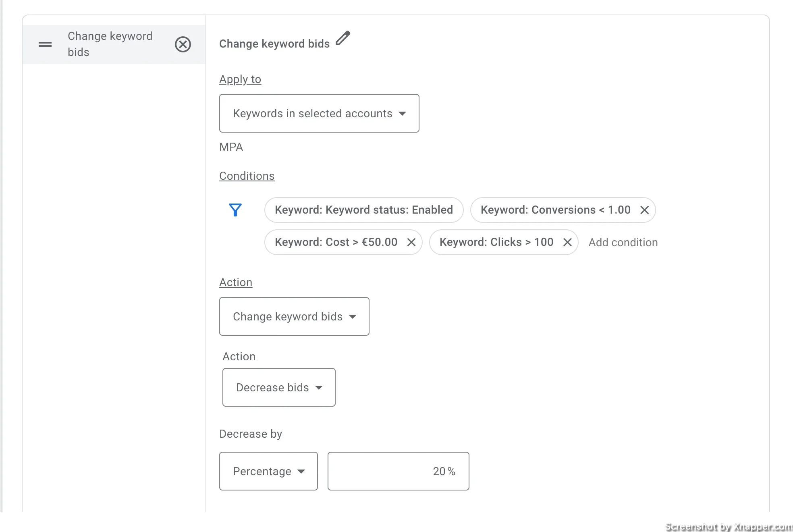Click Add condition

(623, 243)
